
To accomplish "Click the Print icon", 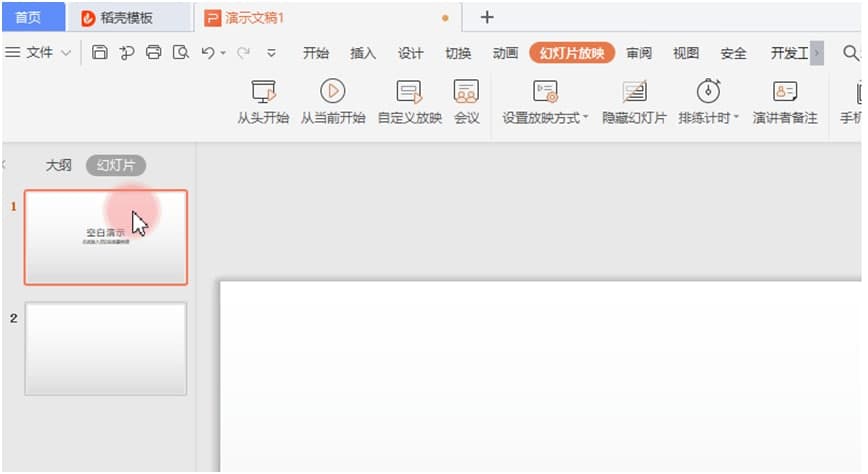I will coord(153,53).
